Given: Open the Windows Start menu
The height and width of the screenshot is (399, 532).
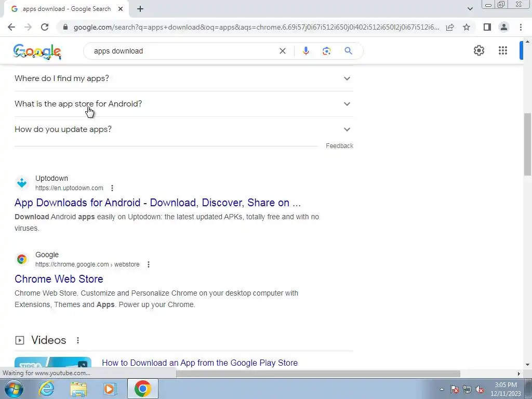Looking at the screenshot, I should [x=14, y=389].
